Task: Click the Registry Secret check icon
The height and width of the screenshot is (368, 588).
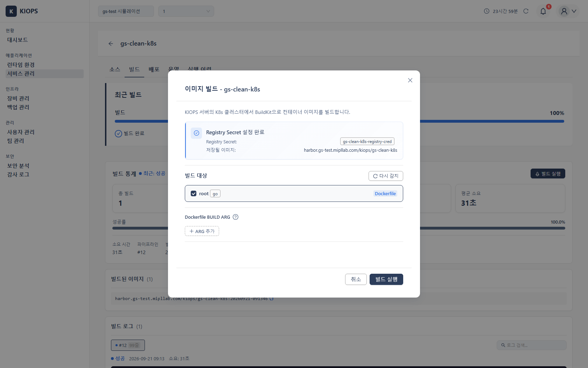Action: [196, 133]
